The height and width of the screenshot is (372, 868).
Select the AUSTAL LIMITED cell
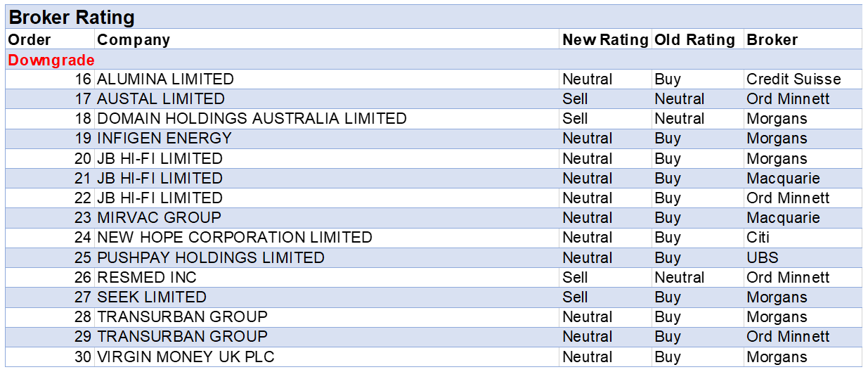pyautogui.click(x=161, y=99)
